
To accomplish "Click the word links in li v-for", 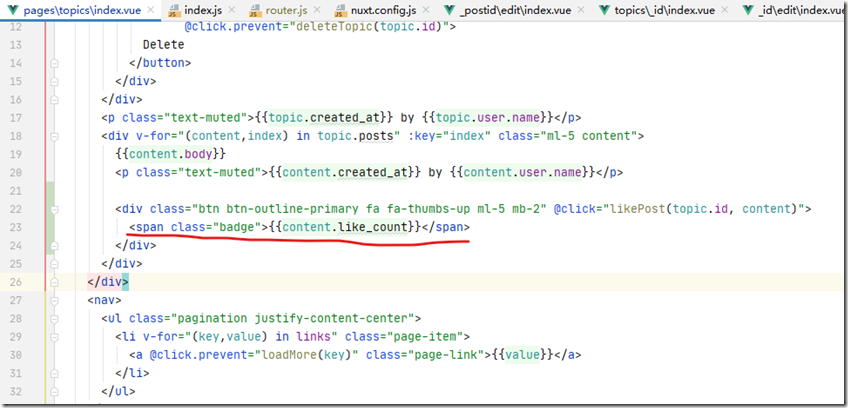I will click(x=312, y=337).
